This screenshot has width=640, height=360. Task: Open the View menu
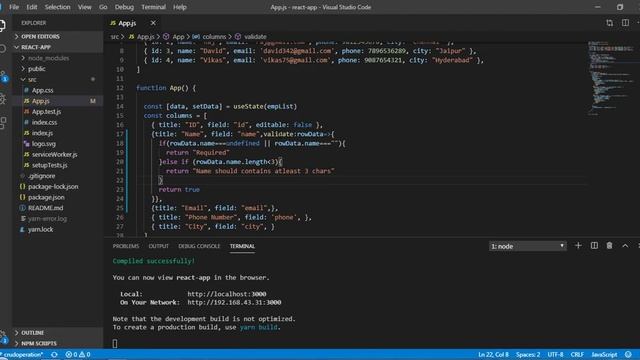84,7
